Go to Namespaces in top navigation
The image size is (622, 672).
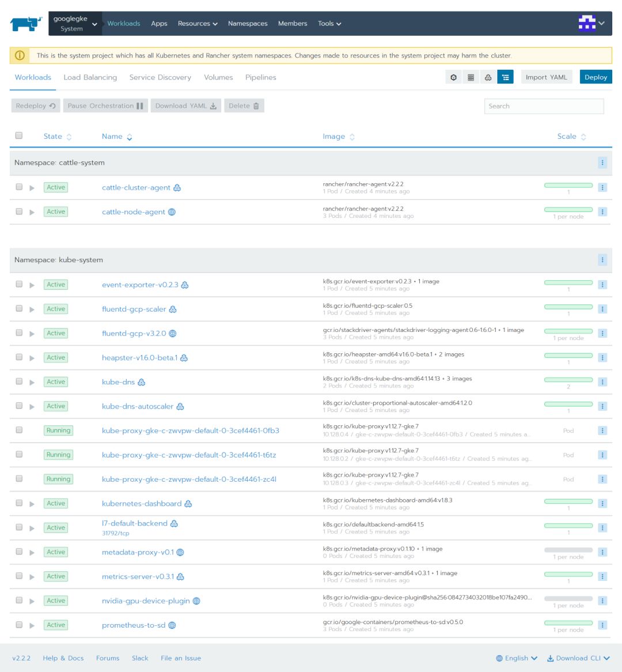(x=248, y=24)
